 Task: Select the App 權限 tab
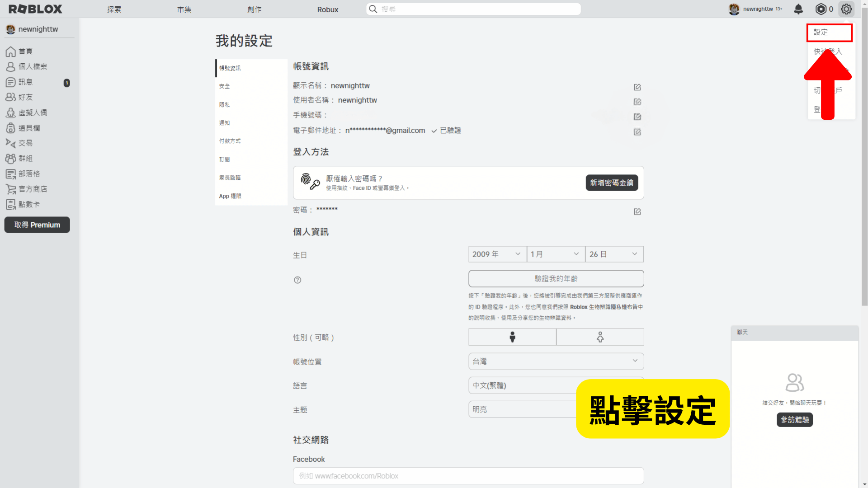[251, 196]
